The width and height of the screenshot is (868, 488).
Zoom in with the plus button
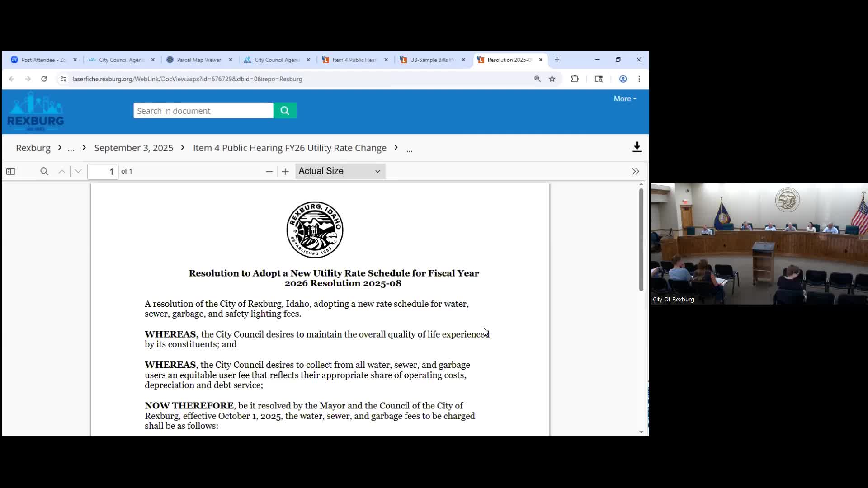point(285,171)
